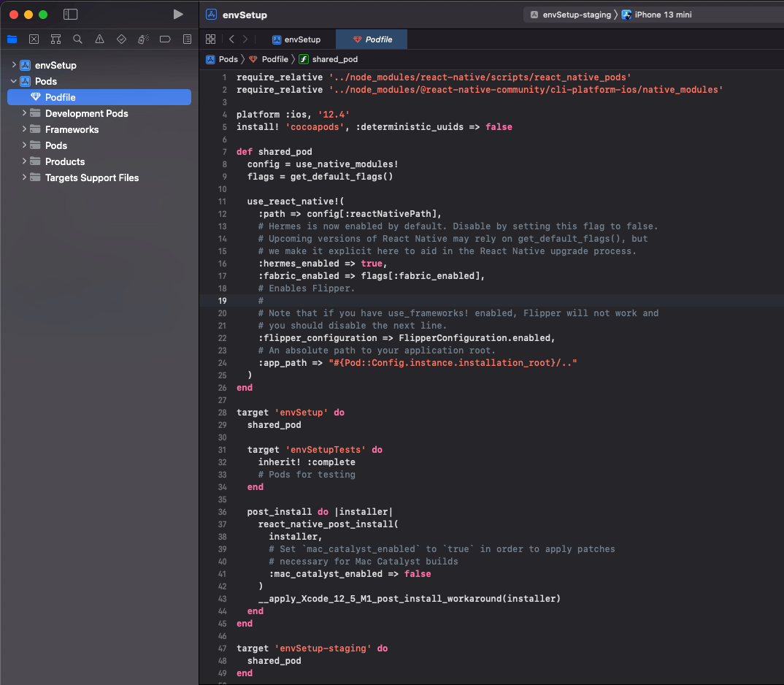
Task: Select Targets Support Files row
Action: coord(99,177)
